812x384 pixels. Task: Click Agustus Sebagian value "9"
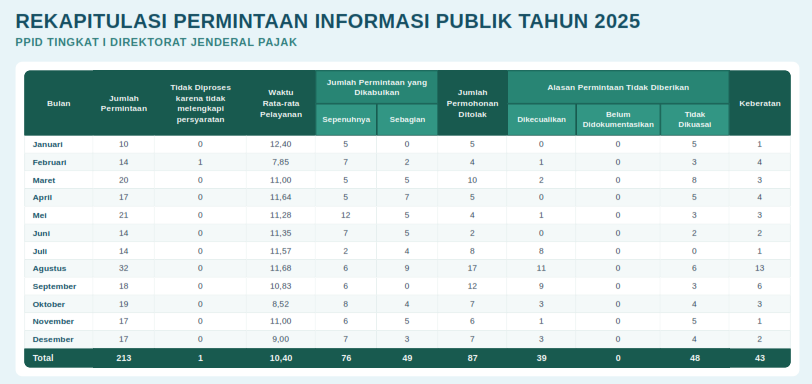407,269
